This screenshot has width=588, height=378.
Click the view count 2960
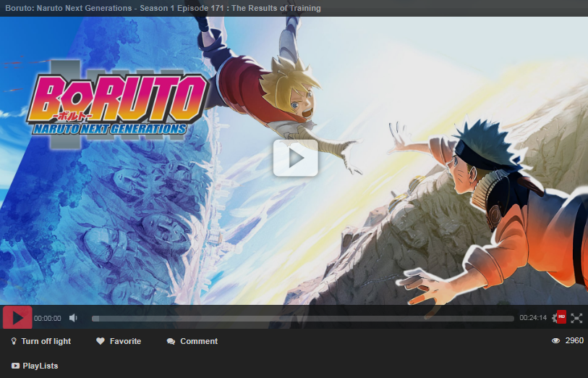pos(574,340)
